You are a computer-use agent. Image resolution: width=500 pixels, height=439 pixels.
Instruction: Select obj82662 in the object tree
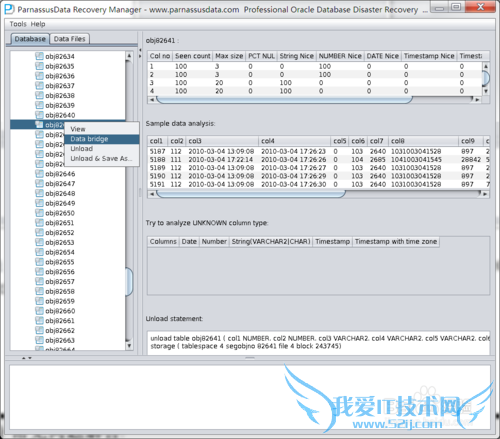[x=60, y=330]
